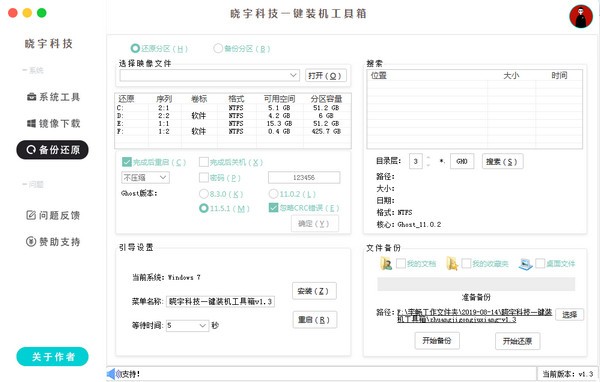Click the 打开 (O) button

(x=326, y=75)
